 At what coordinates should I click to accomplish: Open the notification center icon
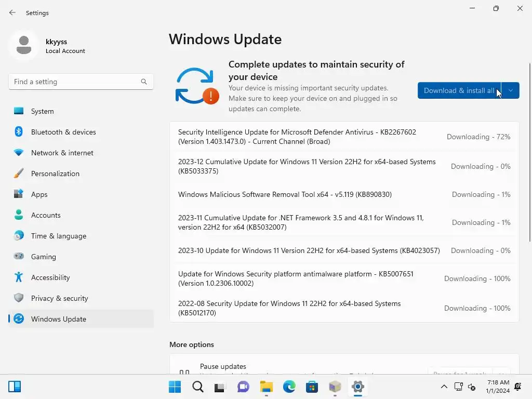518,387
